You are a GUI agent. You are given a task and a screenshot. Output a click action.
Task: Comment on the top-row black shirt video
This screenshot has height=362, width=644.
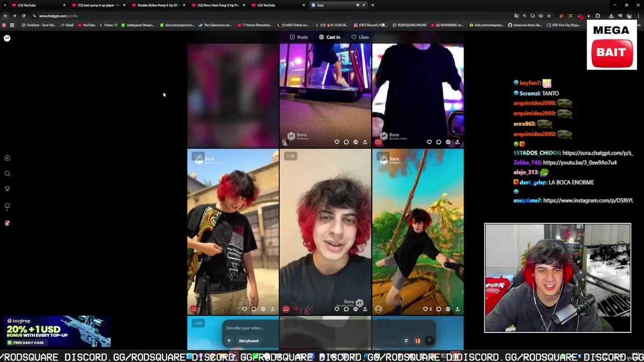pyautogui.click(x=439, y=142)
